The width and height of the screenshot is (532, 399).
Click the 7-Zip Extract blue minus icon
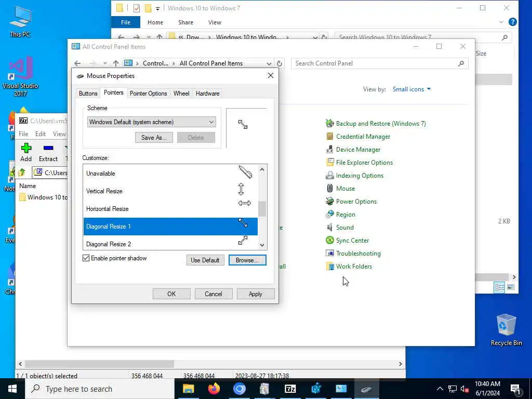pyautogui.click(x=48, y=148)
